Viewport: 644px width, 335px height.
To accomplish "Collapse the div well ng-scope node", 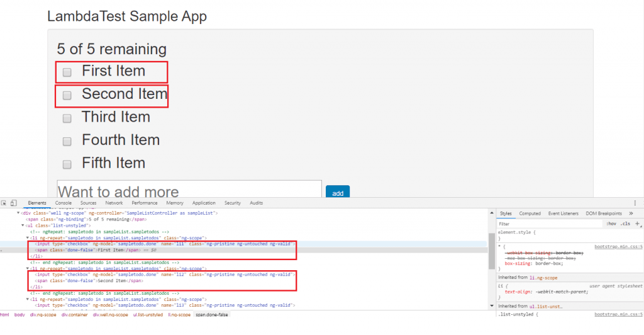I will tap(18, 213).
